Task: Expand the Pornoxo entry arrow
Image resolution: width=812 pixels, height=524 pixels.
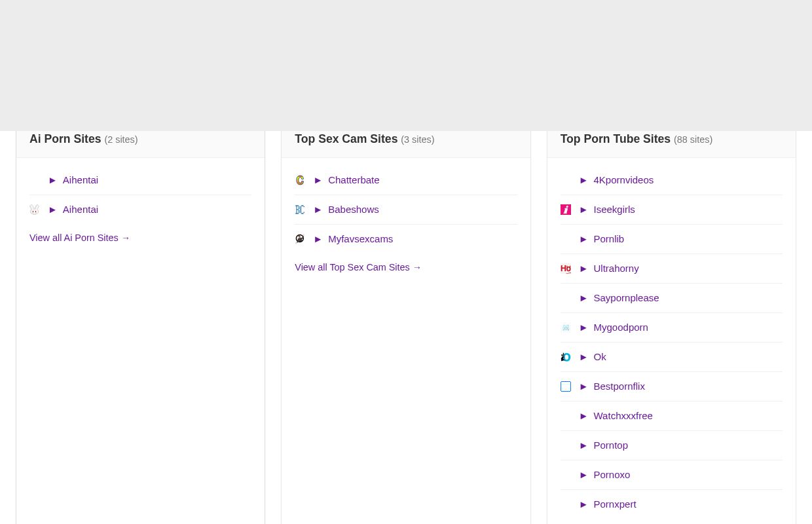Action: pyautogui.click(x=583, y=474)
